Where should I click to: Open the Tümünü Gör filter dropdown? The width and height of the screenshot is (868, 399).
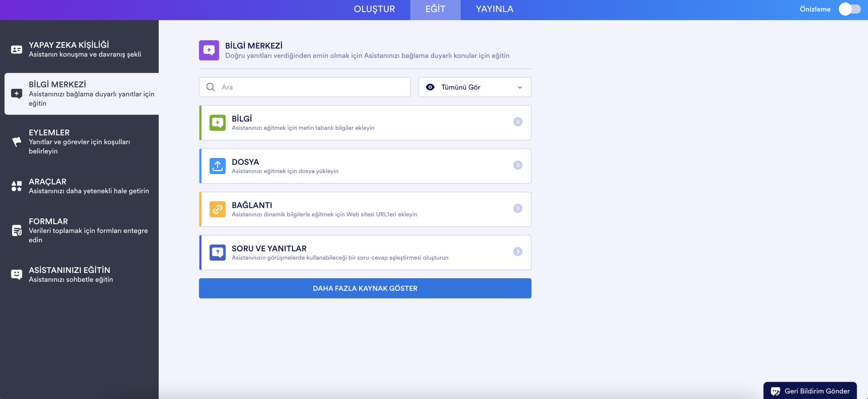pos(474,87)
